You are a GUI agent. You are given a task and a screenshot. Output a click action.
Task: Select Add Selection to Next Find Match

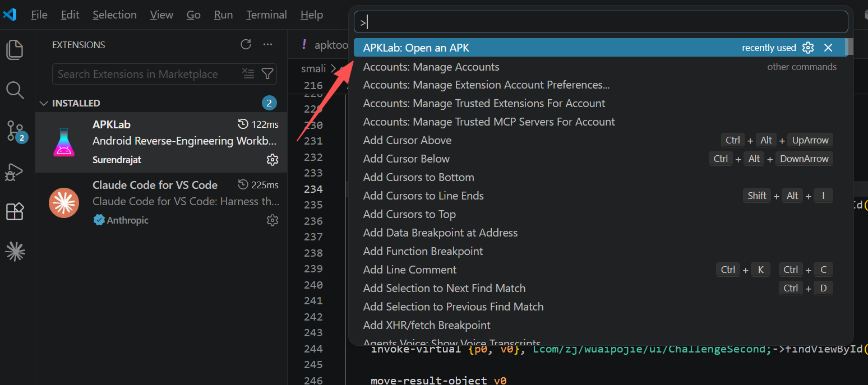pyautogui.click(x=599, y=289)
